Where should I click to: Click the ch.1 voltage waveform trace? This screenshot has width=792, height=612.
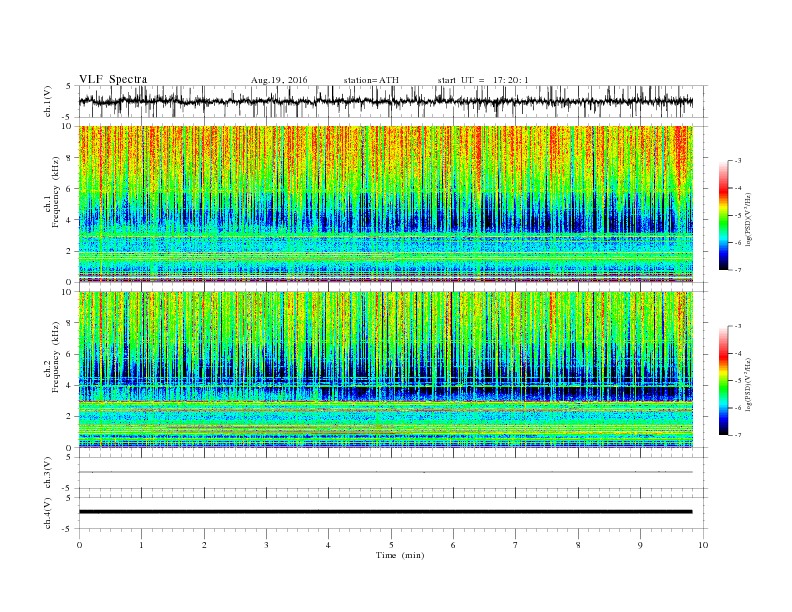tap(385, 101)
